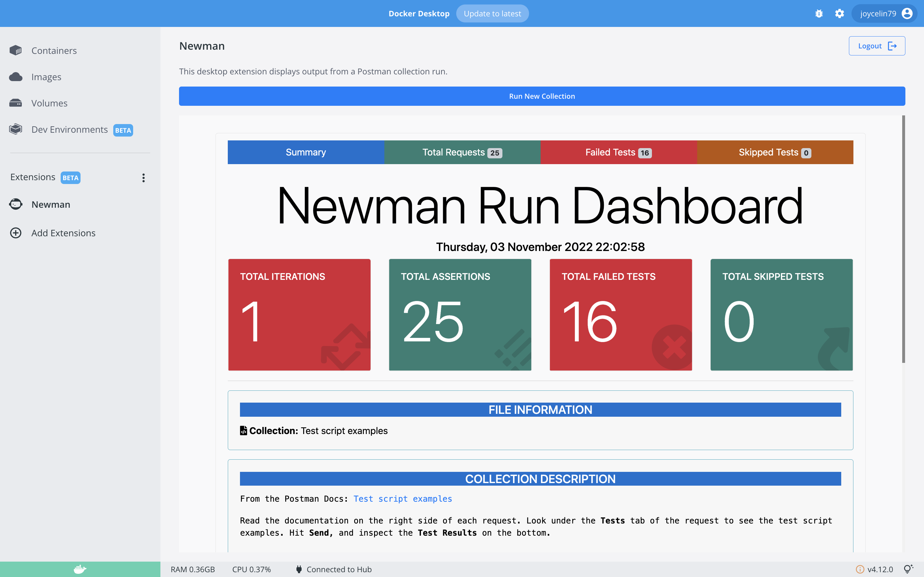Viewport: 924px width, 577px height.
Task: Open the settings gear icon
Action: coord(839,14)
